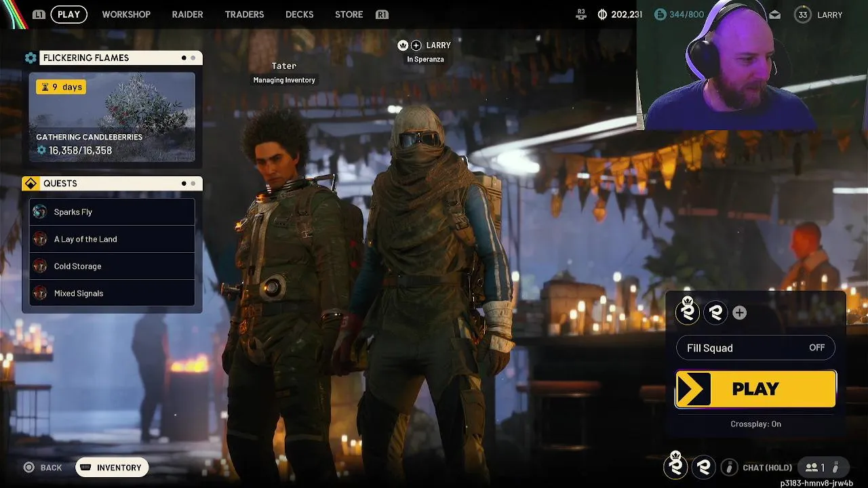Click the In Speranza status text
Image resolution: width=868 pixels, height=488 pixels.
(425, 60)
